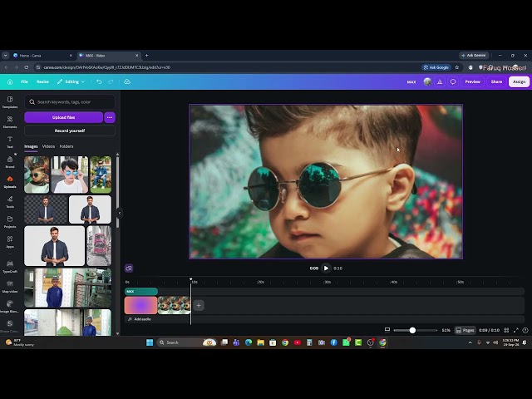Open the Templates panel in sidebar
Screen dimensions: 532x399
[x=10, y=101]
